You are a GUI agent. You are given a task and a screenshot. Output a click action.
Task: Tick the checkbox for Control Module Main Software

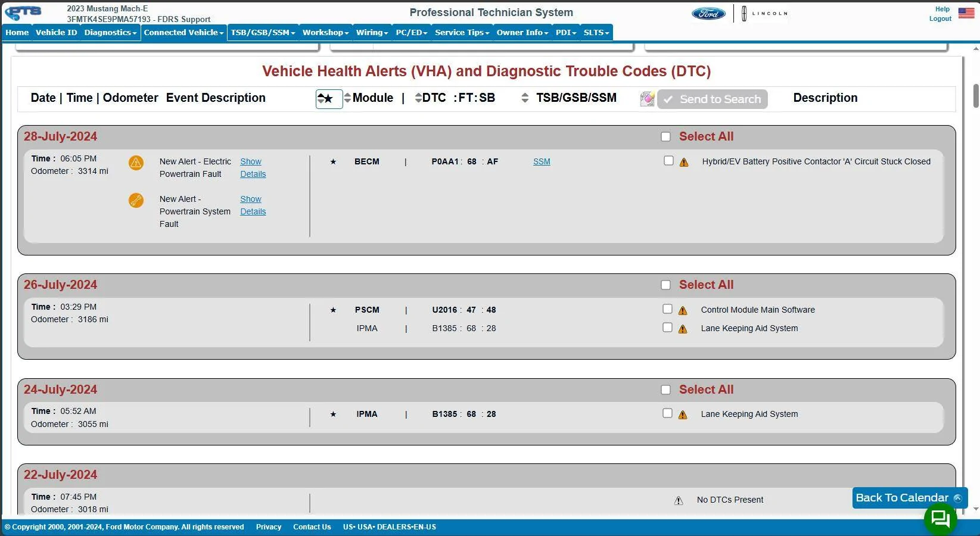667,309
